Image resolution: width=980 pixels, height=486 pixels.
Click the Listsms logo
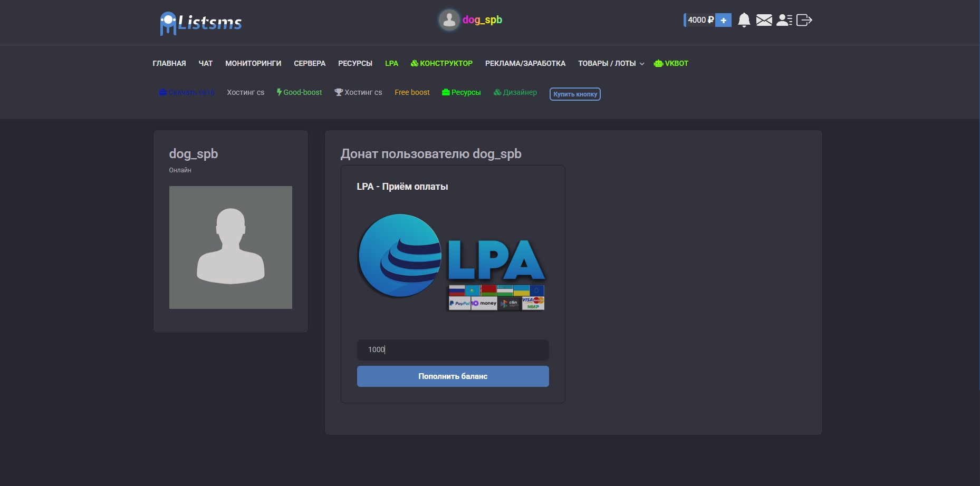click(x=200, y=23)
